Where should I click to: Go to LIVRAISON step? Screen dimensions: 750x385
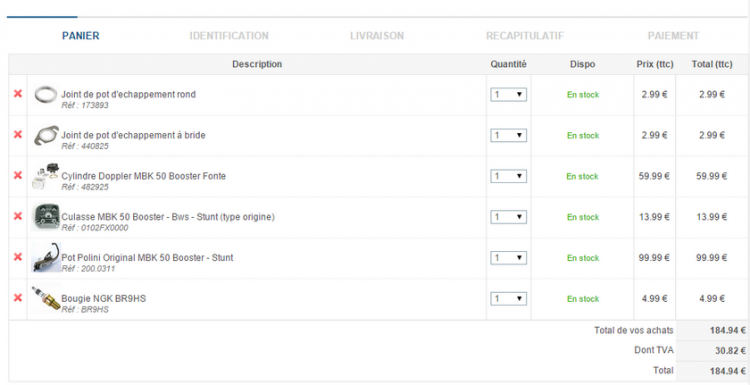377,36
